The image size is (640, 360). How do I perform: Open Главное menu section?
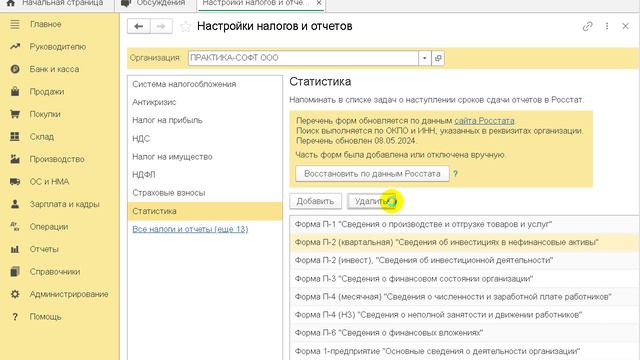[x=45, y=24]
